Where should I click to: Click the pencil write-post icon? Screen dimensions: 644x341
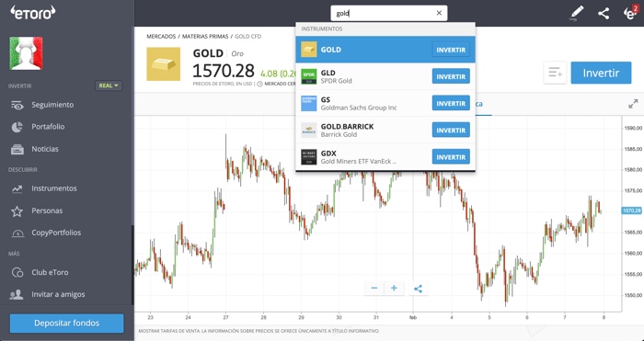pyautogui.click(x=577, y=13)
